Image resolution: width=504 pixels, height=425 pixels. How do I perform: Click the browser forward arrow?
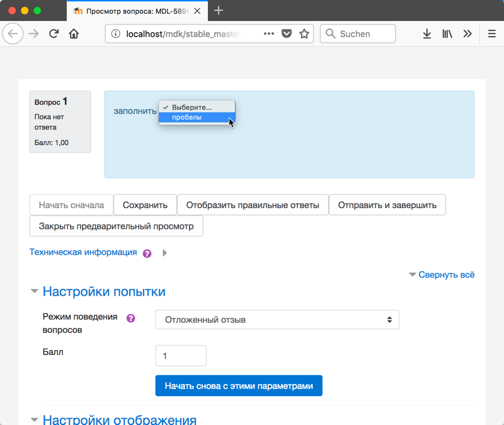33,33
